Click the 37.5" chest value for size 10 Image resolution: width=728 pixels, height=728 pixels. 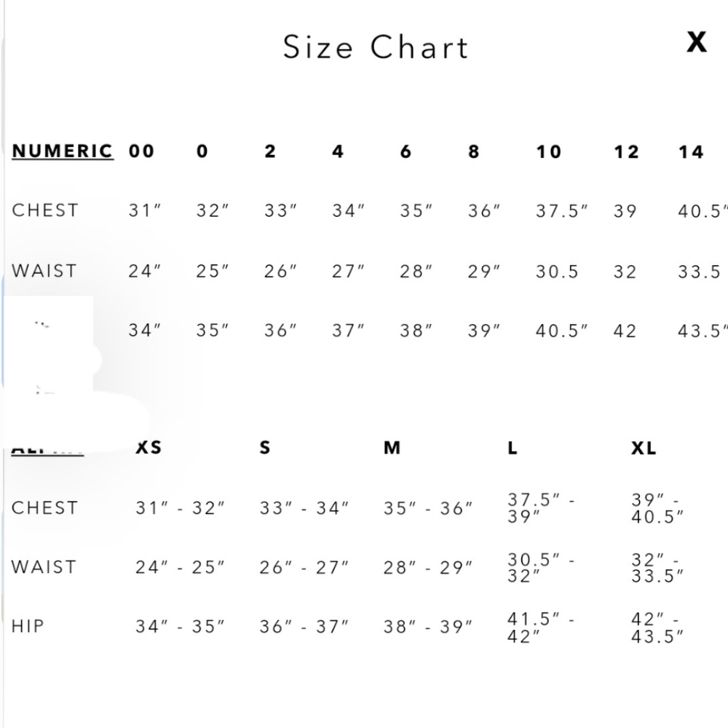pyautogui.click(x=562, y=211)
